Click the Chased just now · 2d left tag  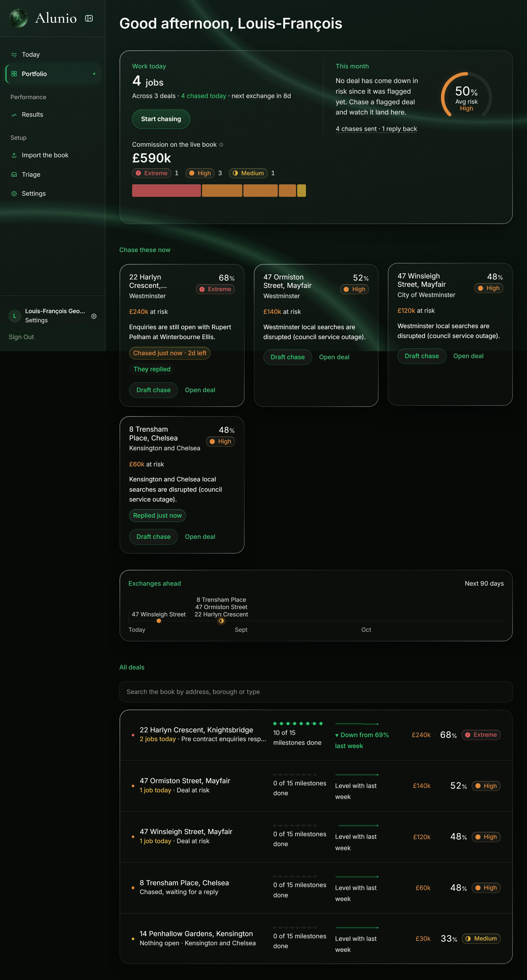(x=170, y=353)
